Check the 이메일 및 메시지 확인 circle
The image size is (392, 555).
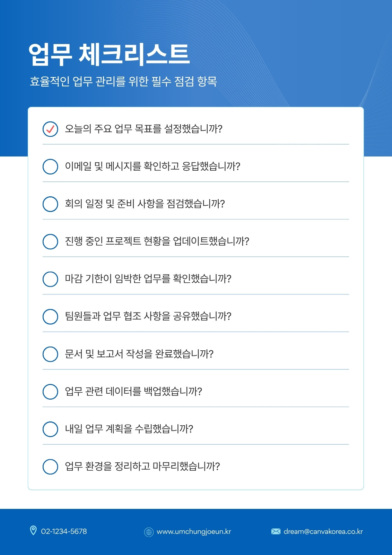coord(50,166)
